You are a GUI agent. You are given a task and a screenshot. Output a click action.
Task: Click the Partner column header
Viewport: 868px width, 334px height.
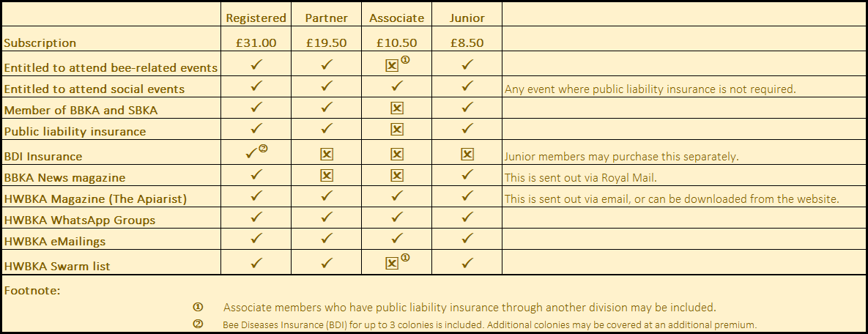click(326, 18)
